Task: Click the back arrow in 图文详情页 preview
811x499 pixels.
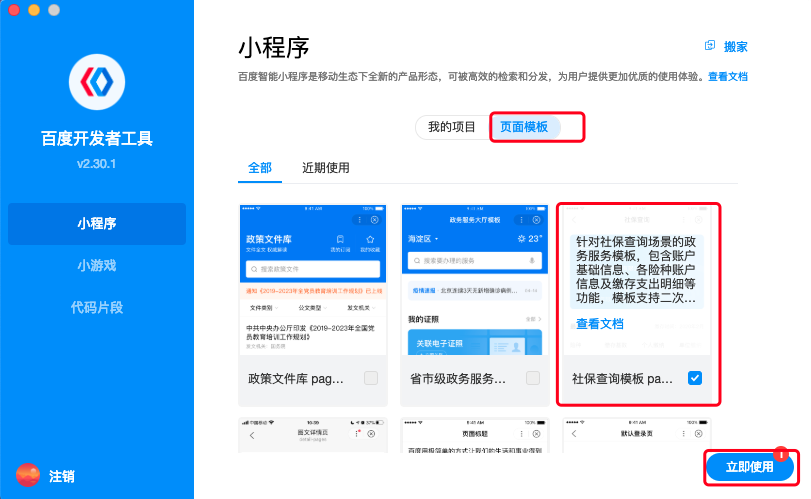Action: 252,436
